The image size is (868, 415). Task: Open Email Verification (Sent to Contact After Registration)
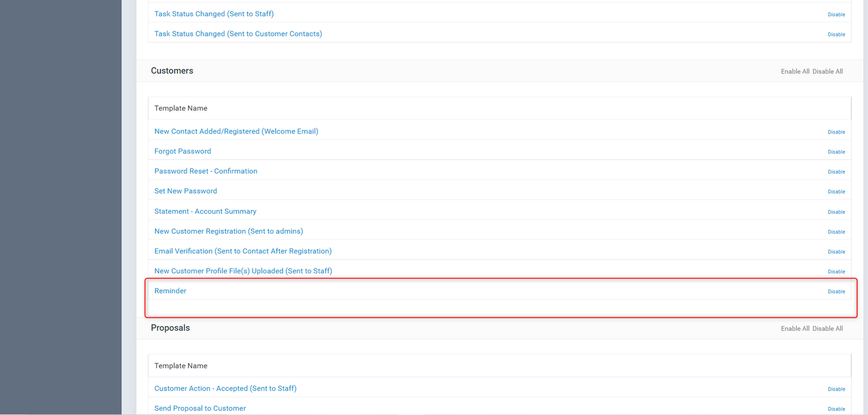[242, 251]
